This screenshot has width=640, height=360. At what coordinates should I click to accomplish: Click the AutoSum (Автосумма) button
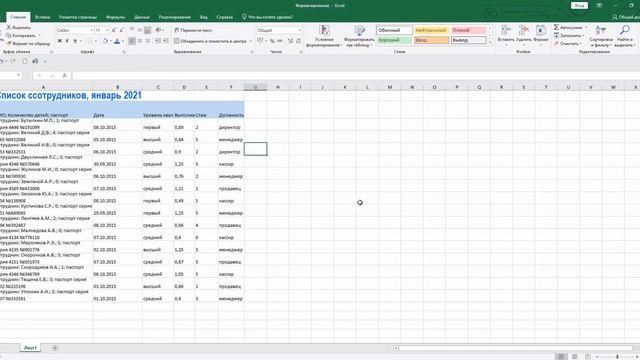coord(568,27)
